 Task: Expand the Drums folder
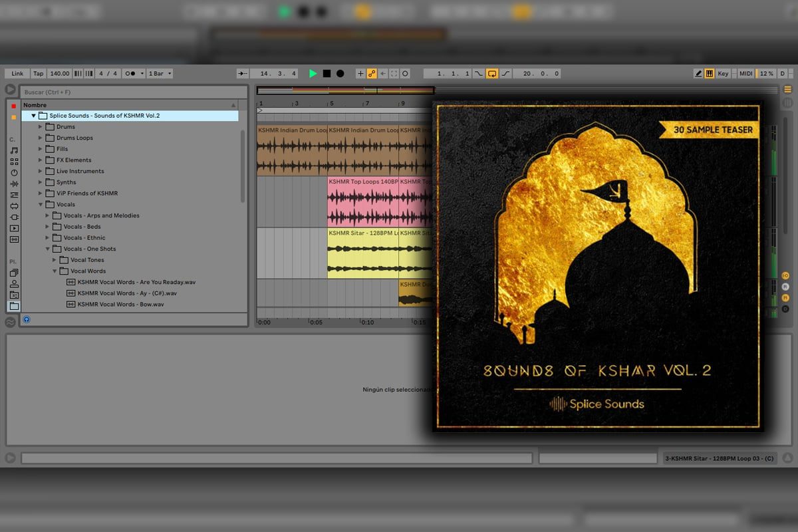(x=41, y=127)
